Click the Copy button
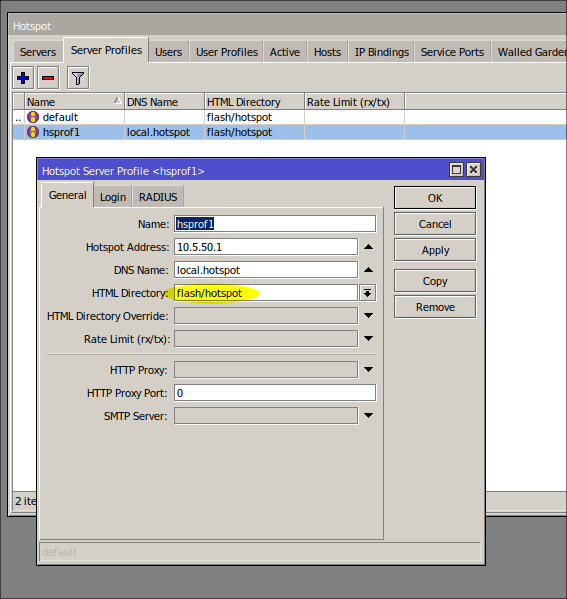The width and height of the screenshot is (567, 599). pos(435,281)
